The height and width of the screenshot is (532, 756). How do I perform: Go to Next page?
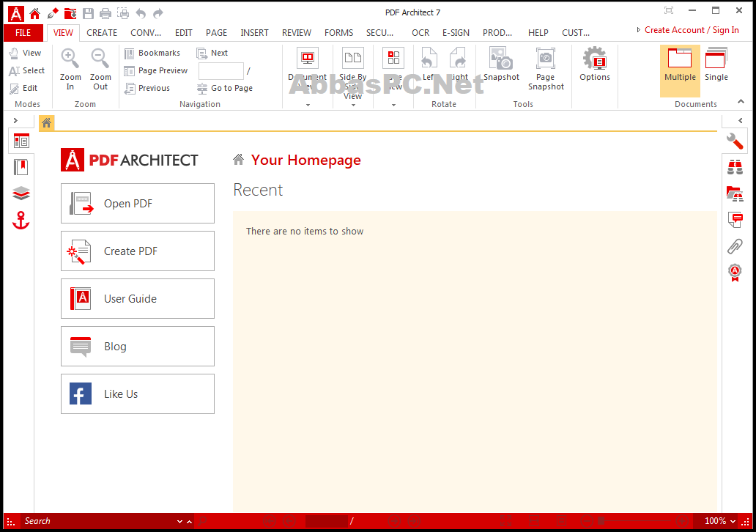click(212, 53)
